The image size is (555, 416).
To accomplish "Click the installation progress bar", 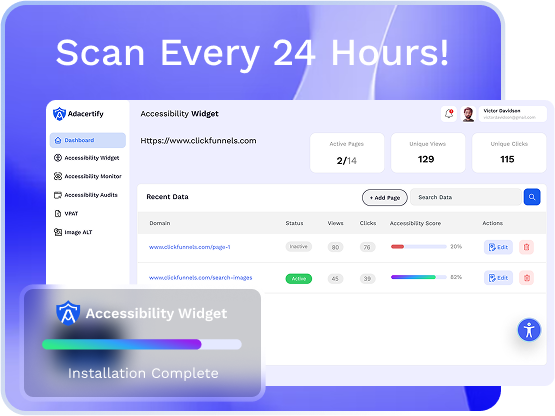I will [x=142, y=344].
